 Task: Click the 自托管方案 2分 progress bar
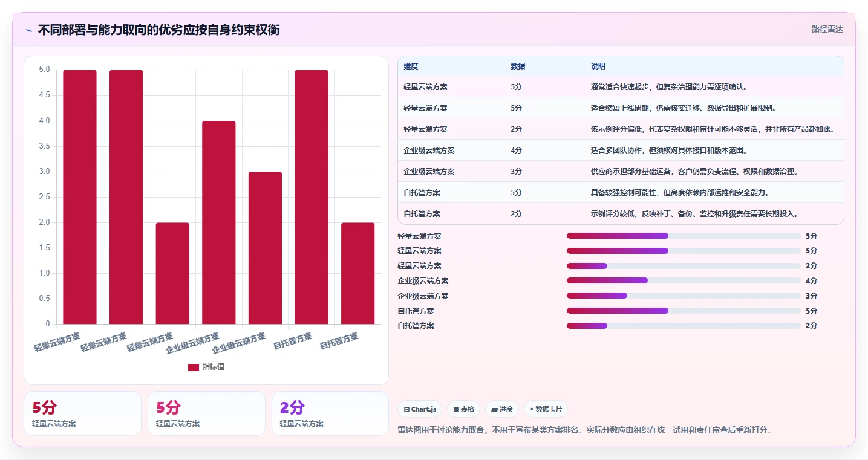[x=684, y=326]
